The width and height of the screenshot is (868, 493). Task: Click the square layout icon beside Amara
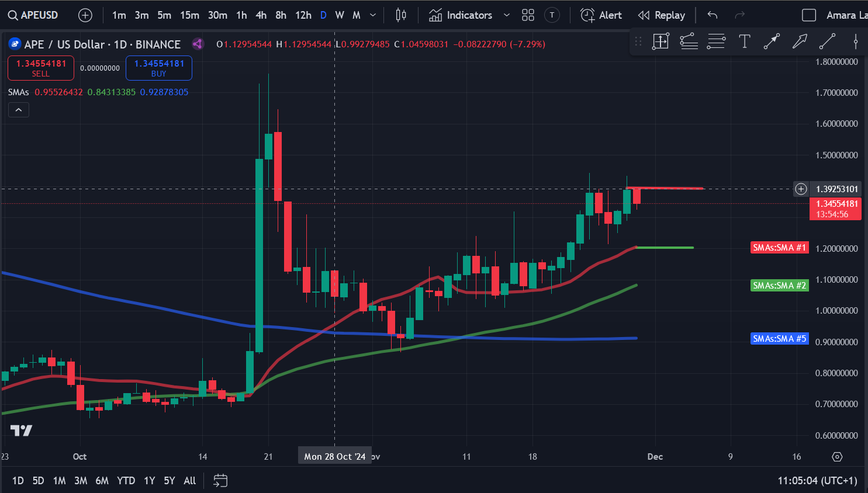point(809,15)
